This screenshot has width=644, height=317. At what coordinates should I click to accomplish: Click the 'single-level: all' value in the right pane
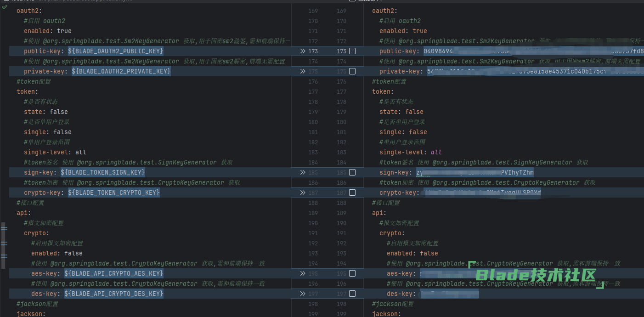click(436, 152)
